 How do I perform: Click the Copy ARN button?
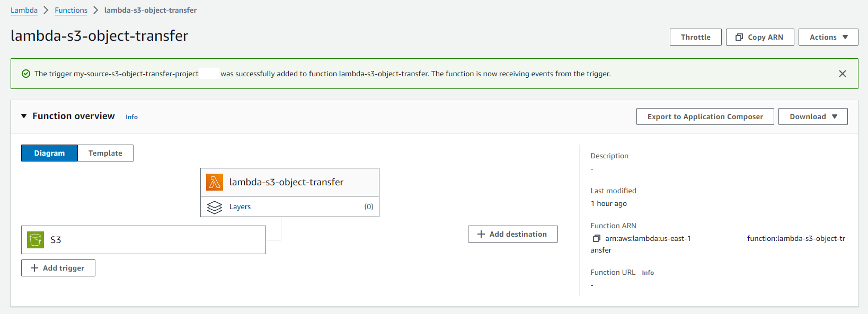[760, 37]
